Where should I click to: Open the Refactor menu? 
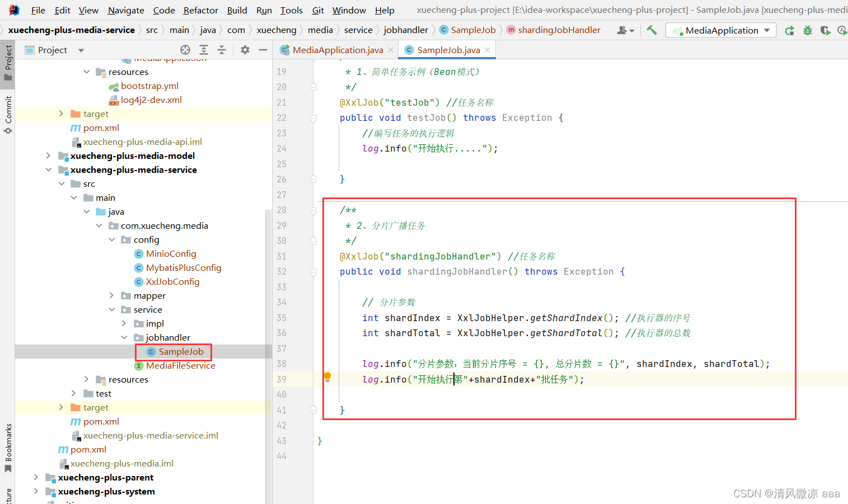coord(200,10)
